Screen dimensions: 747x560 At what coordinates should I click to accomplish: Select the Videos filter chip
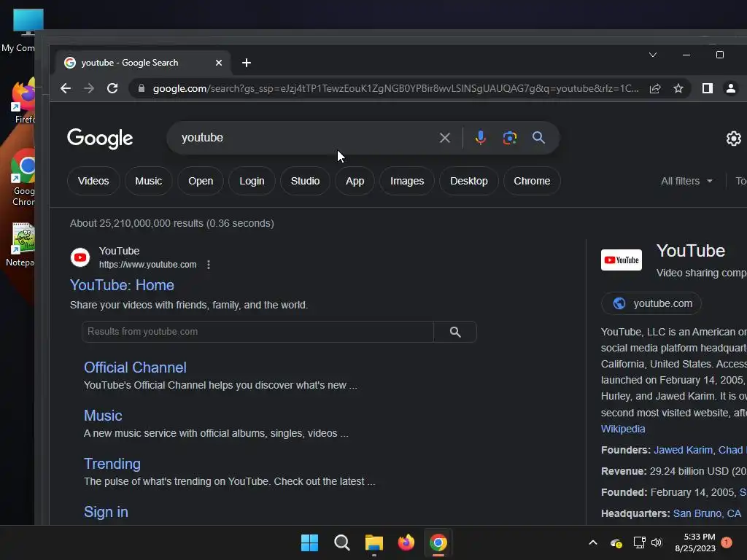point(93,181)
